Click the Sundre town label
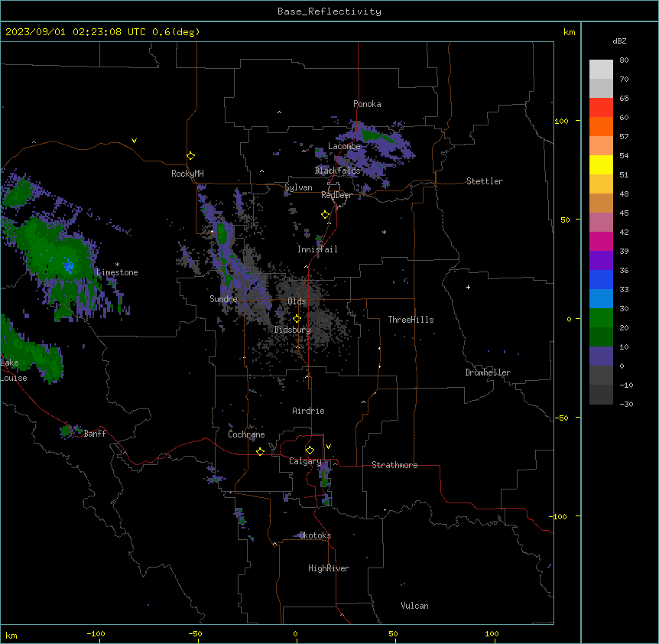This screenshot has height=644, width=659. click(x=223, y=299)
